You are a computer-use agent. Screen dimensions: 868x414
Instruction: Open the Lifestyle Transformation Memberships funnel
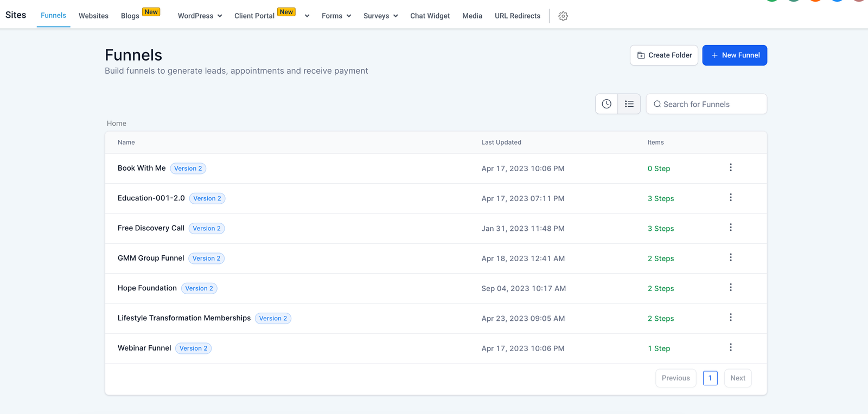pos(184,318)
